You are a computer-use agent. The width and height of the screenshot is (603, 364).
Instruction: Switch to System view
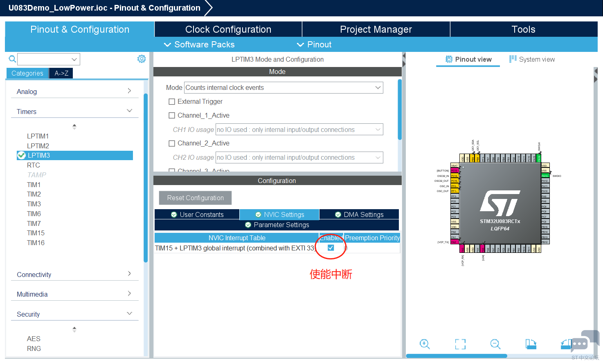[532, 59]
